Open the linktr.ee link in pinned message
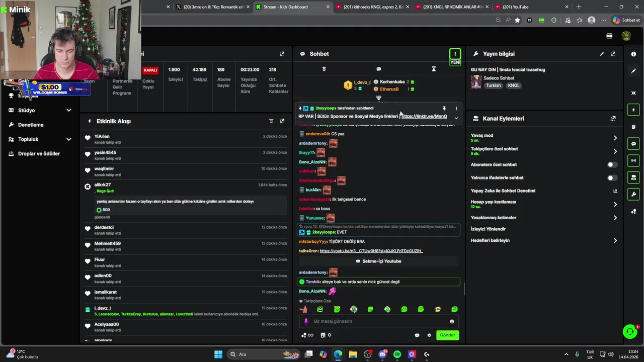644x362 pixels. tap(424, 116)
